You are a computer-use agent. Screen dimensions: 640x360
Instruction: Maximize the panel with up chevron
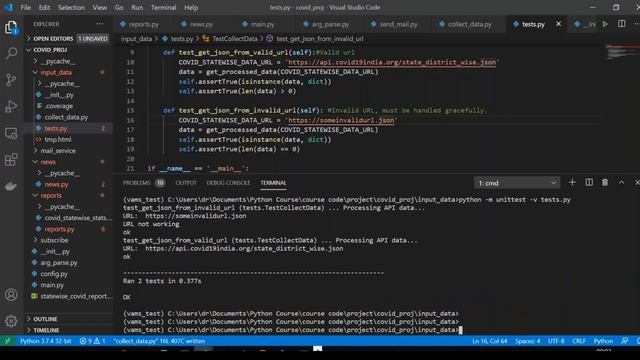[x=621, y=182]
